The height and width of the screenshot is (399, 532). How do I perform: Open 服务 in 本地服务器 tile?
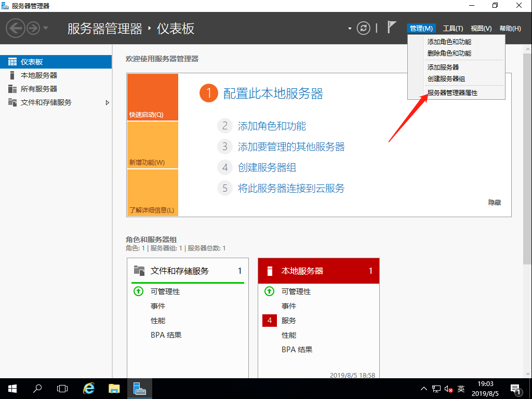pos(289,321)
